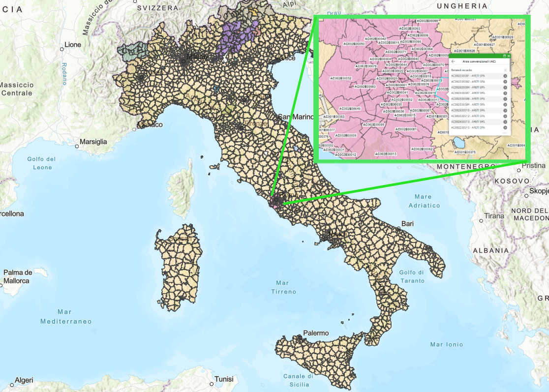Select record AC002E00008 - ARETI SPA
Image resolution: width=549 pixels, height=392 pixels.
(479, 99)
